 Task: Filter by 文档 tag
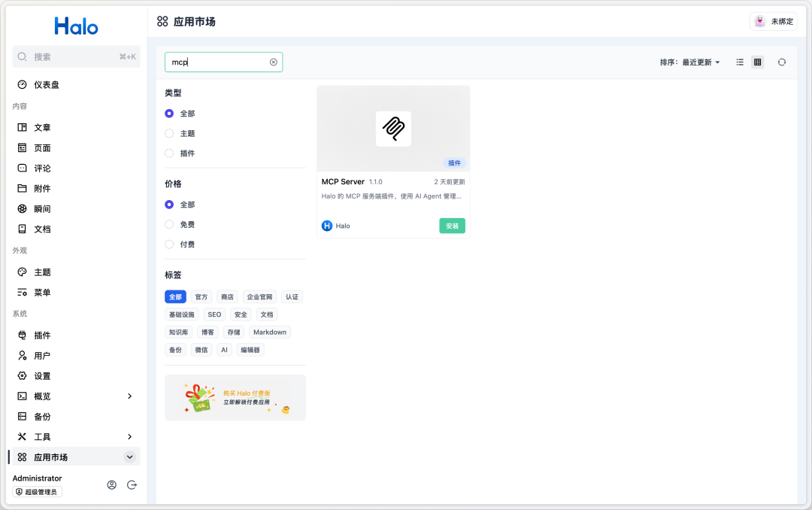267,314
